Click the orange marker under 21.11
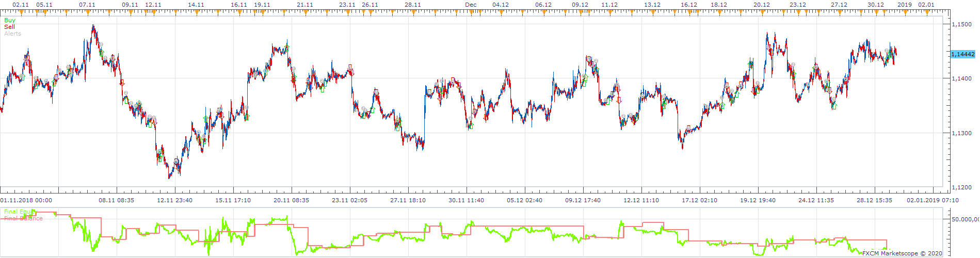980x258 pixels. 306,11
